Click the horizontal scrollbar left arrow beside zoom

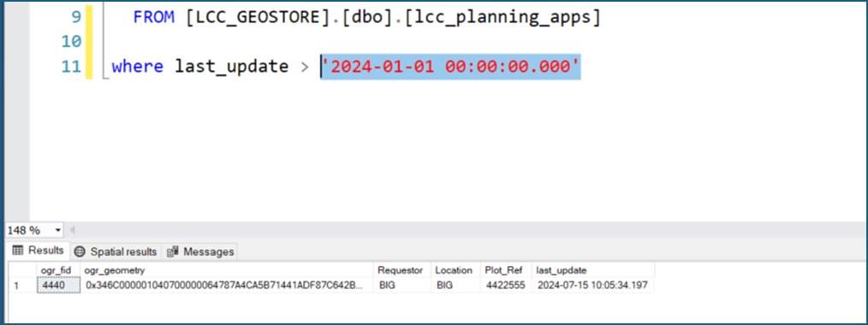click(x=72, y=230)
